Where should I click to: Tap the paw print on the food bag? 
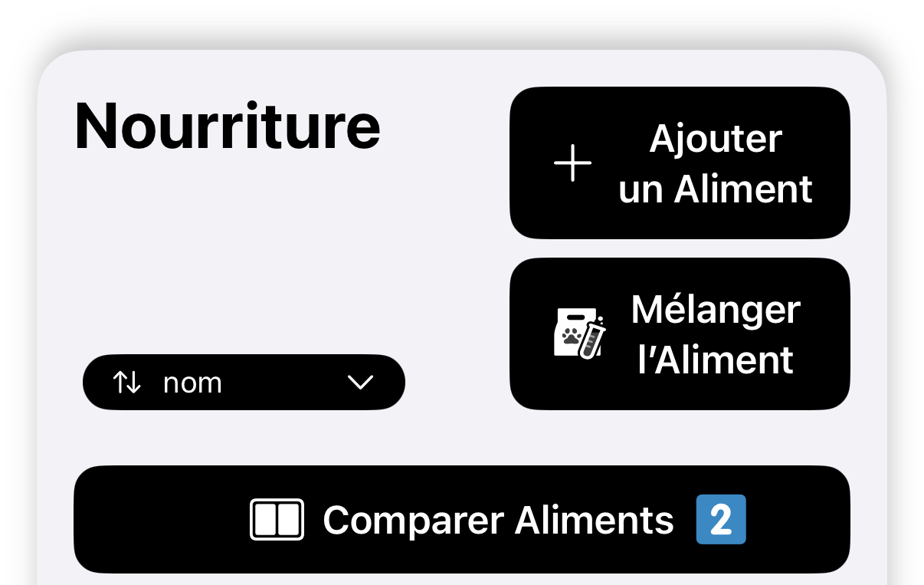(571, 337)
